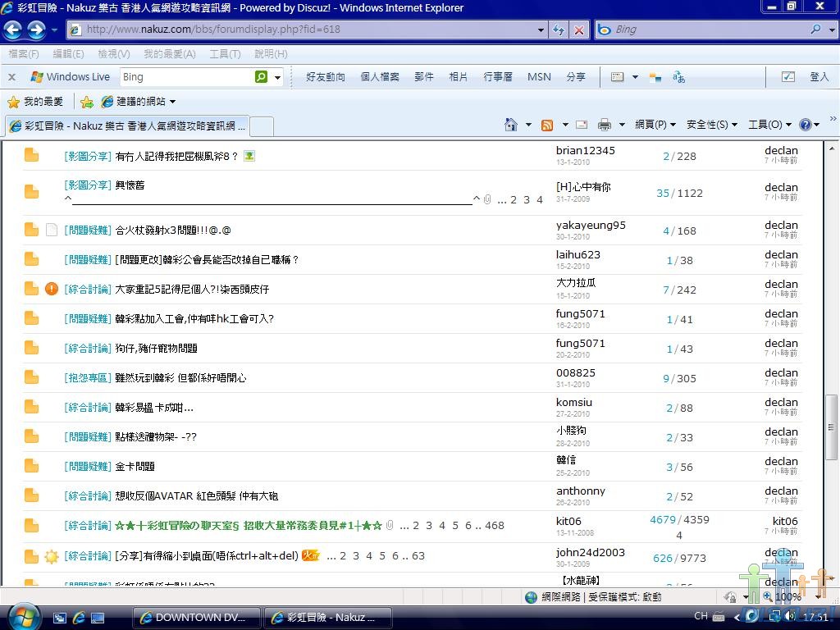Click 登入 on Windows Live toolbar
This screenshot has height=630, width=840.
click(x=819, y=76)
